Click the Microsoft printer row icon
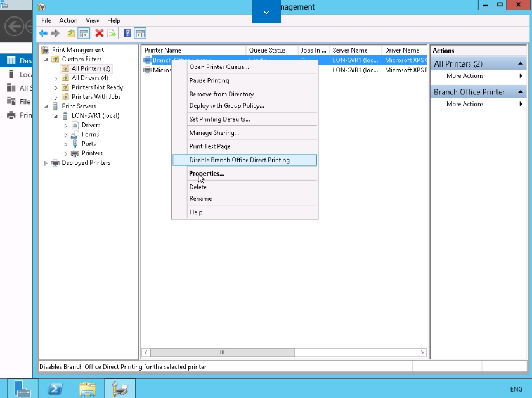 coord(148,70)
